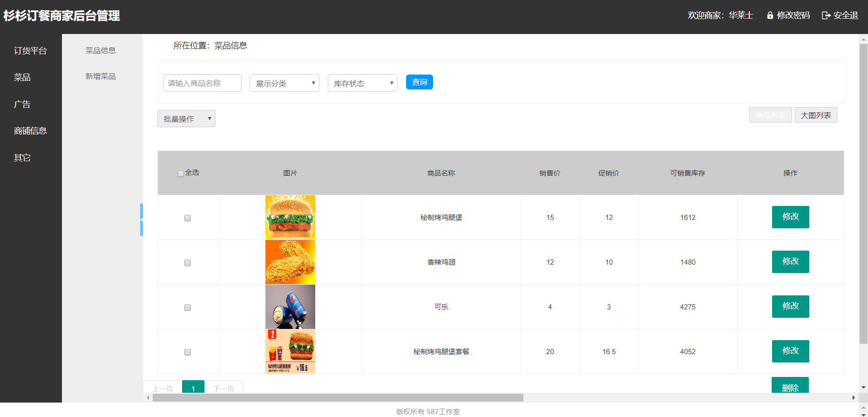This screenshot has width=868, height=417.
Task: Click the horizontal scrollbar thumb
Action: coord(338,397)
